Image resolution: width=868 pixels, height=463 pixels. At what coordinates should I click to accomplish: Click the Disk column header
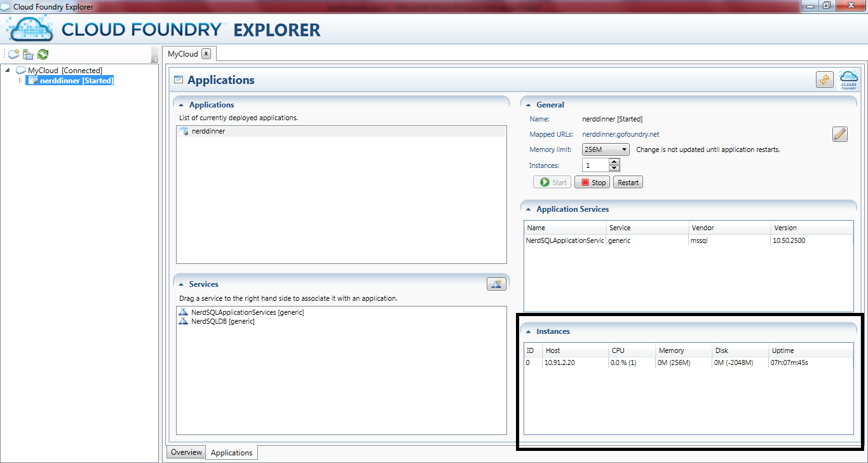click(x=740, y=350)
